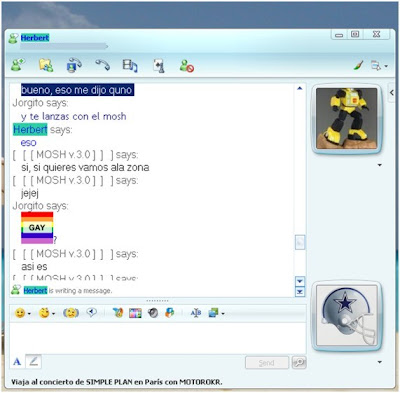Launch games with the playing card icon
400x393 pixels.
[x=159, y=65]
